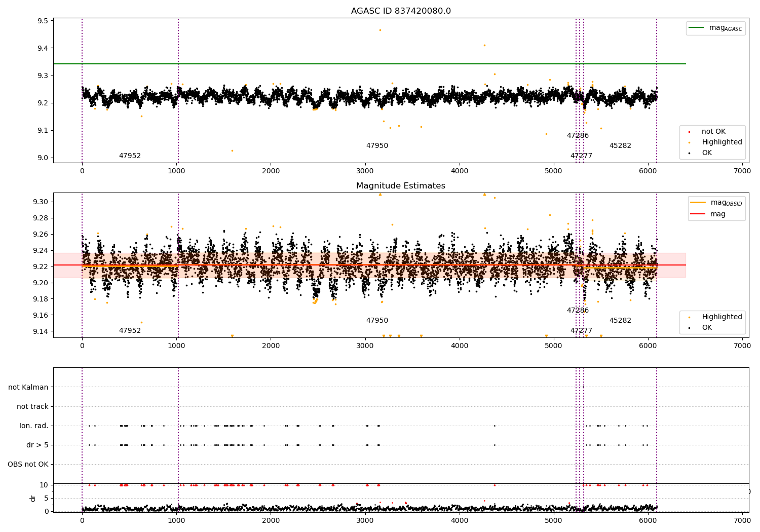Click the orange outlier point near 9.41
The width and height of the screenshot is (760, 532).
[484, 45]
